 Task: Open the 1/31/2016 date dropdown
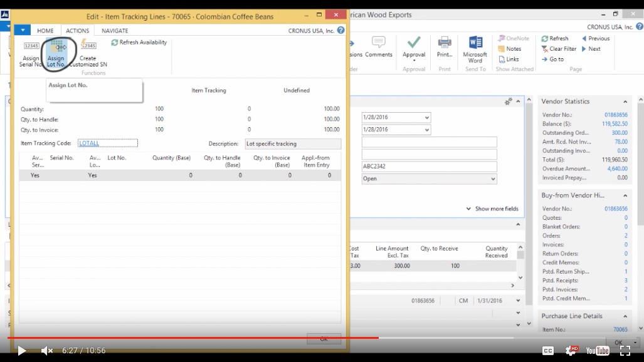tap(518, 301)
